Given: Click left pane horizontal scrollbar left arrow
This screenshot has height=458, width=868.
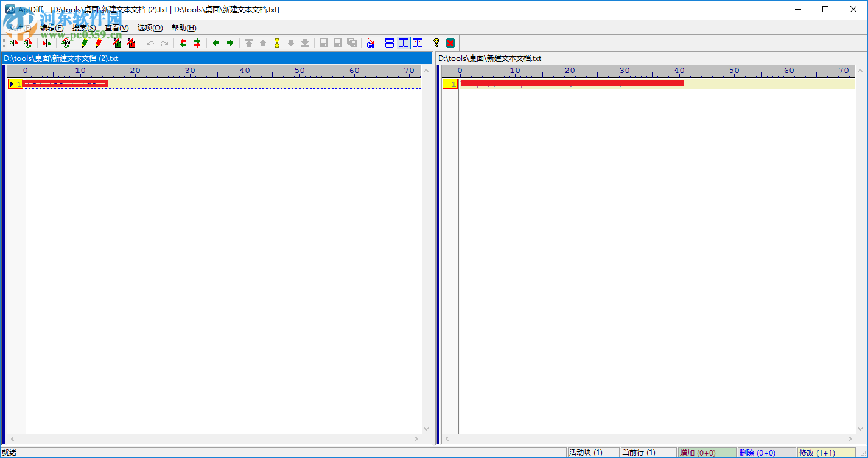Looking at the screenshot, I should (12, 439).
